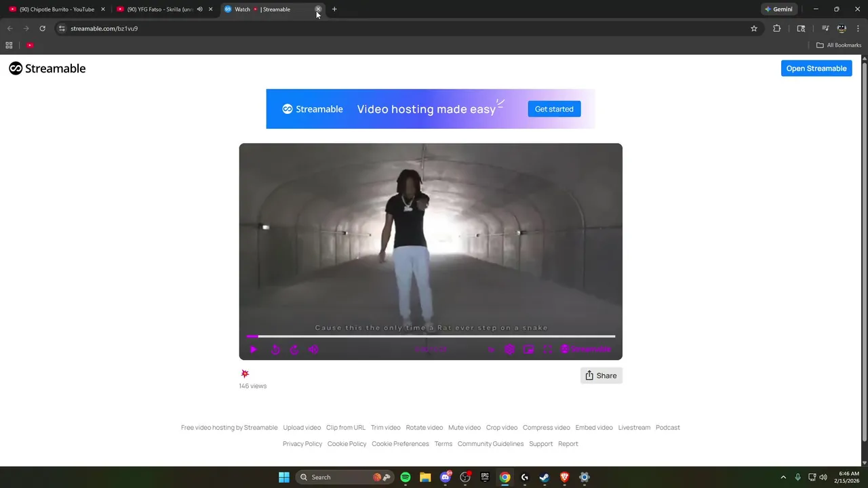Open Privacy Policy link
The image size is (868, 488).
pos(302,444)
